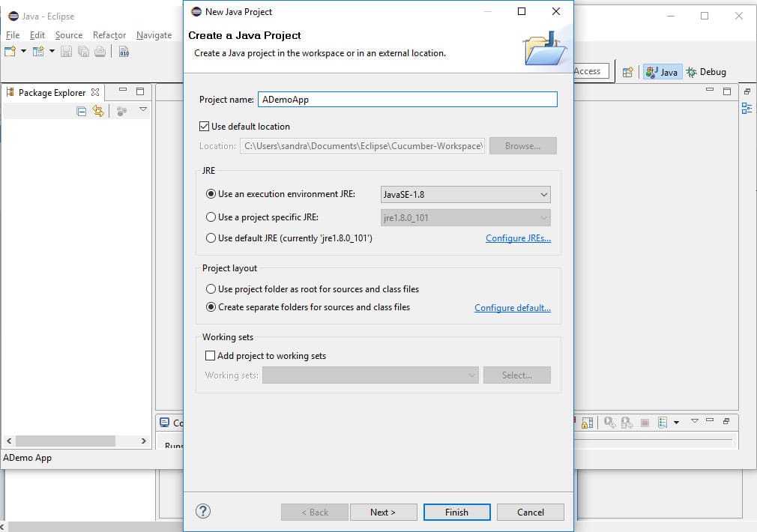Open the Package Explorer view menu triangle
Viewport: 757px width, 532px height.
[x=143, y=109]
